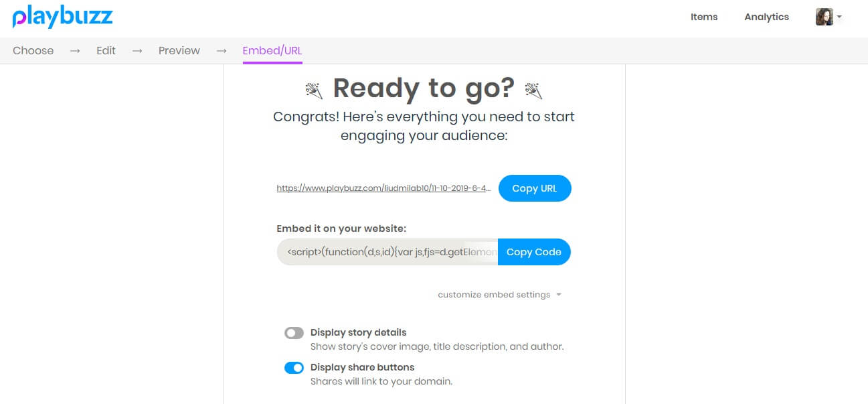
Task: Go to the Choose step tab
Action: pos(33,50)
